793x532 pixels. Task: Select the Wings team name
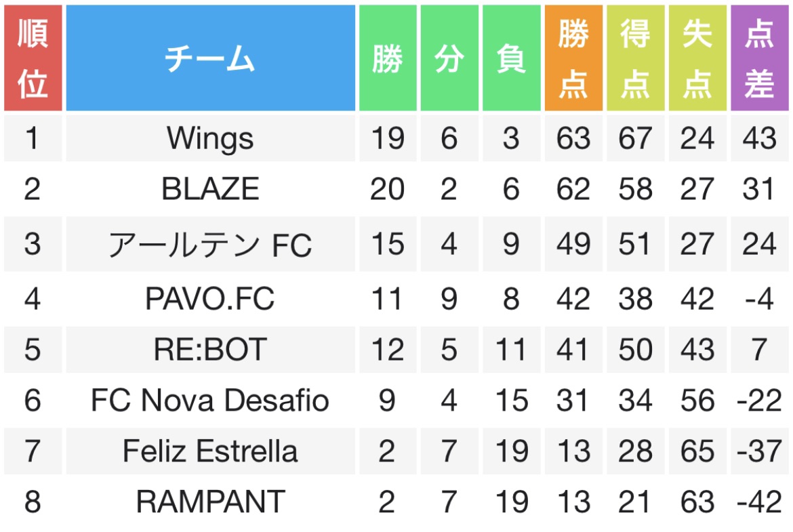(210, 138)
